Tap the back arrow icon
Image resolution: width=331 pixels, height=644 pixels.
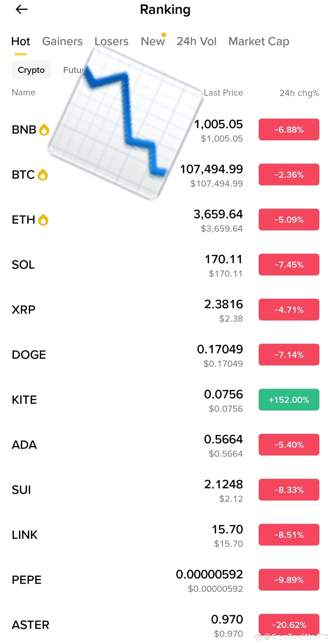click(21, 9)
